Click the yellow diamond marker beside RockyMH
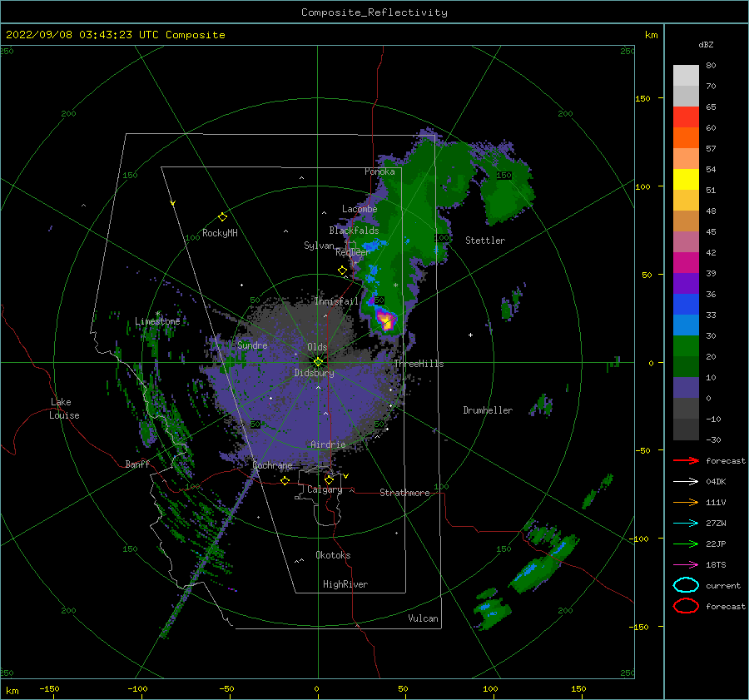Image resolution: width=749 pixels, height=700 pixels. tap(222, 217)
